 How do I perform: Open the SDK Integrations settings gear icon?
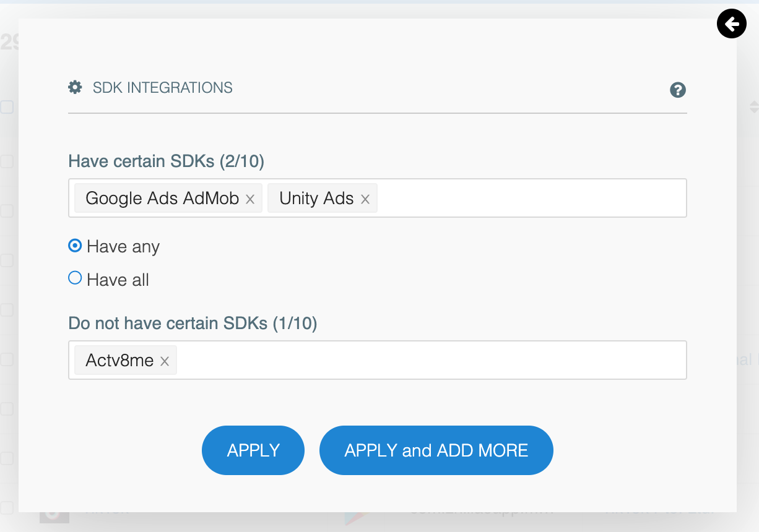(x=75, y=87)
